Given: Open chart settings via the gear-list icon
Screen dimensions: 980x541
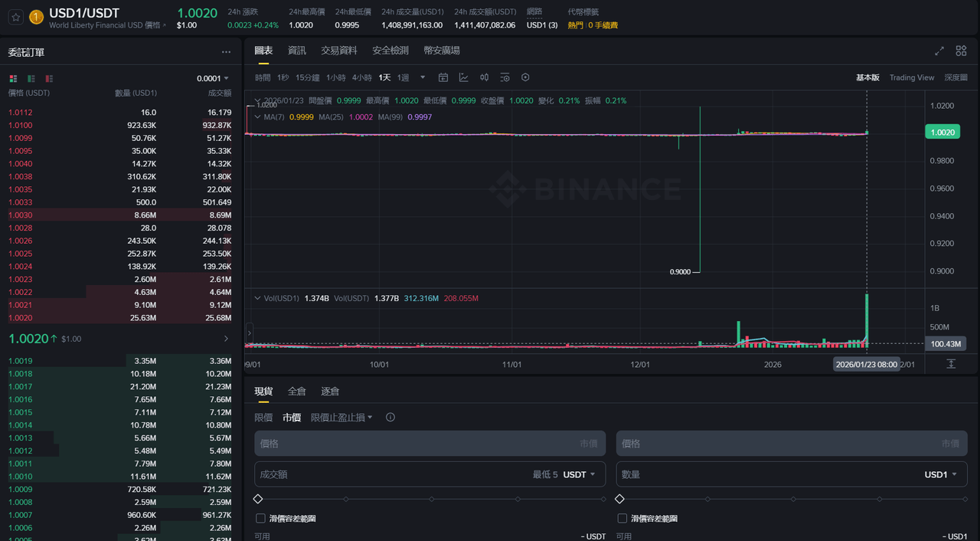Looking at the screenshot, I should [x=505, y=77].
